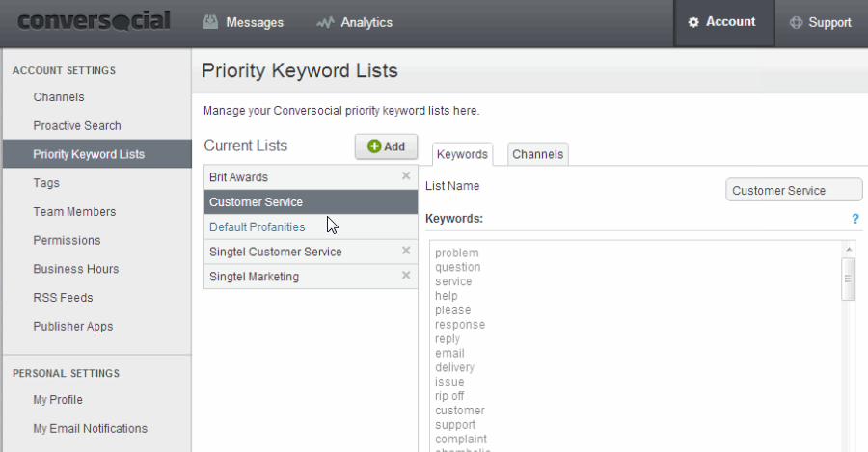Select the Brit Awards list
Viewport: 868px width, 452px height.
pos(311,177)
